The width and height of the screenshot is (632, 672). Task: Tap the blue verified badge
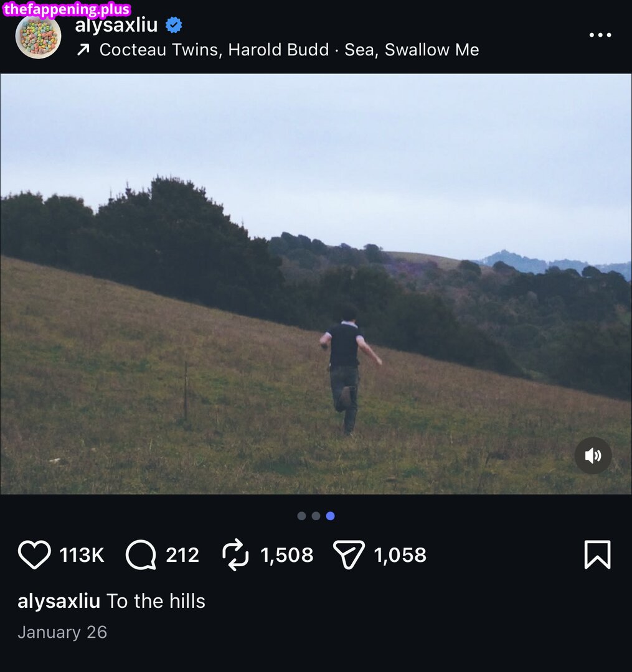tap(174, 26)
